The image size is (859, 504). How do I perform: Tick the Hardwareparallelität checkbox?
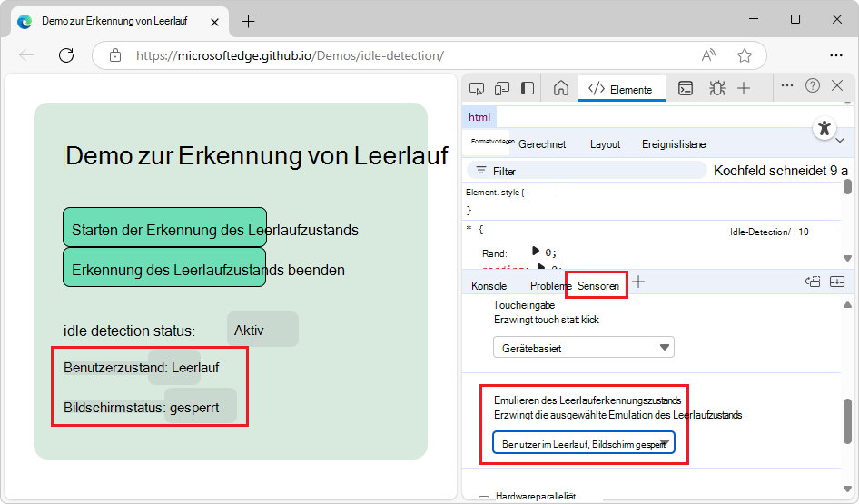click(x=484, y=499)
